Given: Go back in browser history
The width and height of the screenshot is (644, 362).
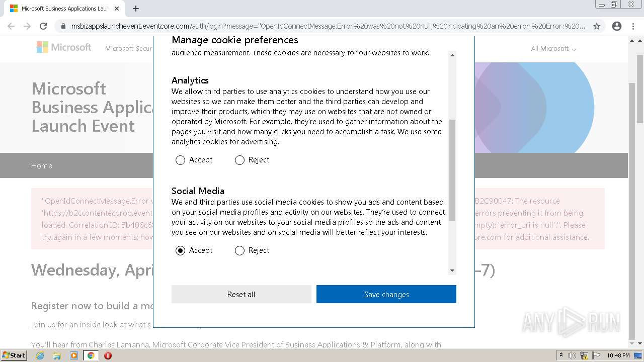Looking at the screenshot, I should [x=11, y=26].
